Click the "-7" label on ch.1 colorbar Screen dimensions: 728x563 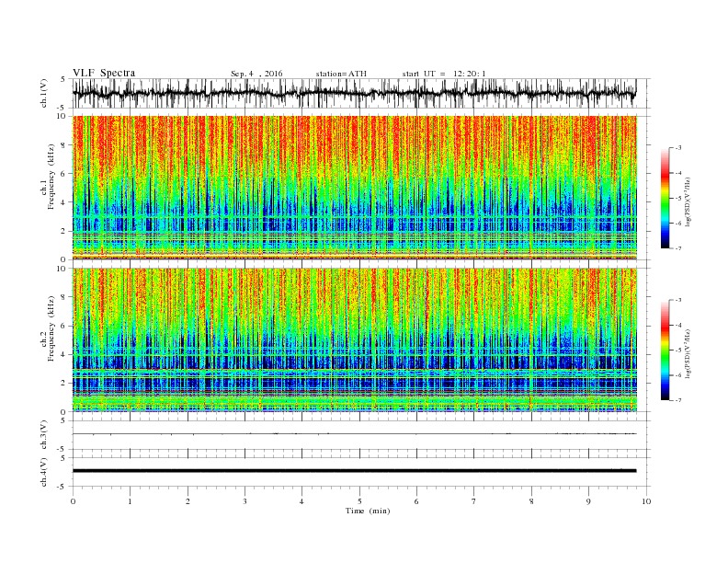click(678, 248)
